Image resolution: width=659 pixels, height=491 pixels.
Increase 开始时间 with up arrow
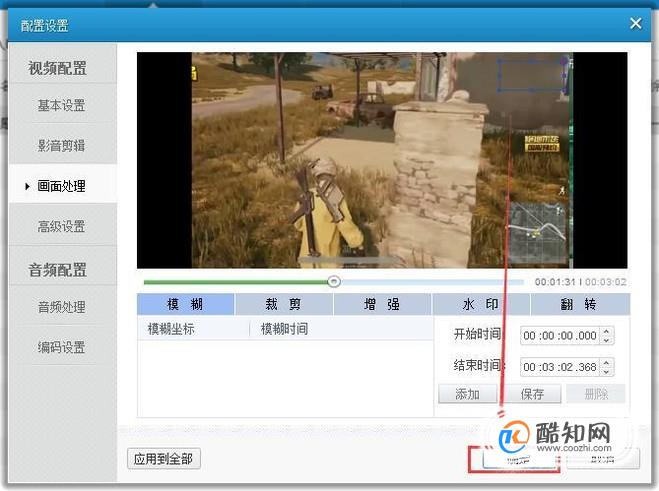pyautogui.click(x=606, y=331)
